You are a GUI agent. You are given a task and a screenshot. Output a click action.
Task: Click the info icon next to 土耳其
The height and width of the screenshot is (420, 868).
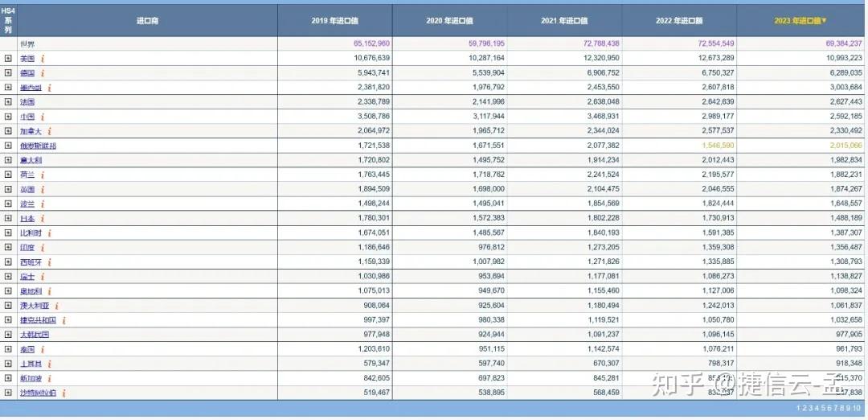pos(49,364)
